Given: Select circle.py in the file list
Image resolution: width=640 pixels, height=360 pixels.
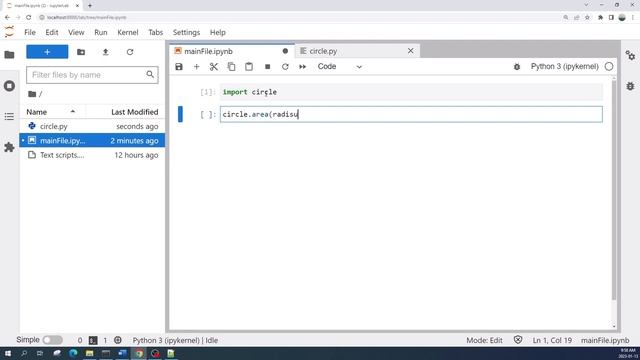Looking at the screenshot, I should pyautogui.click(x=92, y=126).
